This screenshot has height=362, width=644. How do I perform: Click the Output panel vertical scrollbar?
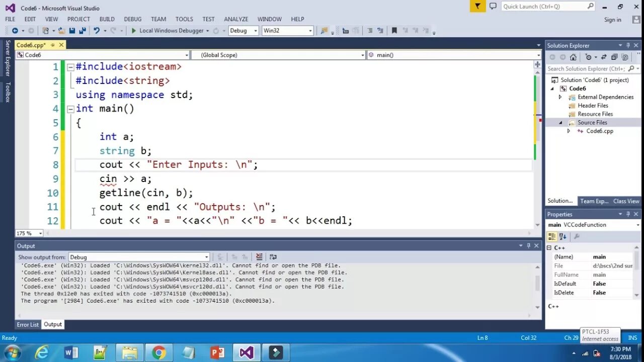coord(537,286)
